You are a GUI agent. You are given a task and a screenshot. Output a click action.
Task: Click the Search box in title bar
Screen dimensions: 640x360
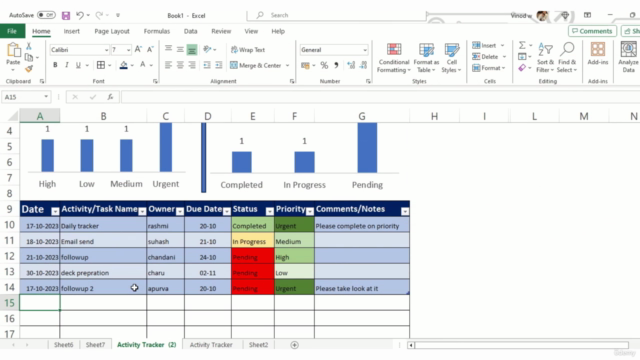(336, 15)
